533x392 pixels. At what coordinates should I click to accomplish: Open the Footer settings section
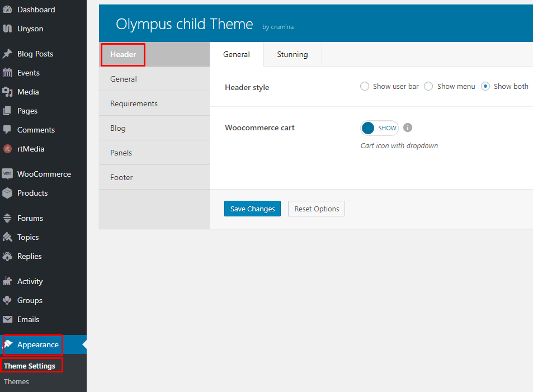154,177
